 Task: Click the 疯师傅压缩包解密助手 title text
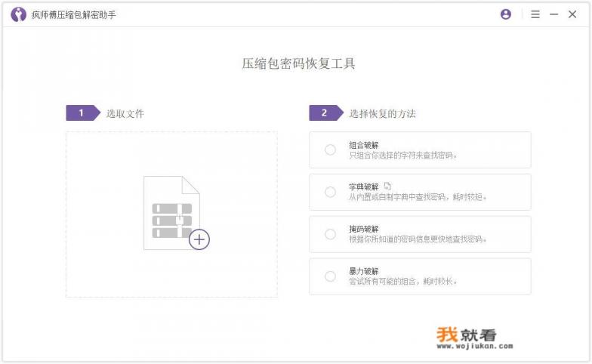(73, 15)
